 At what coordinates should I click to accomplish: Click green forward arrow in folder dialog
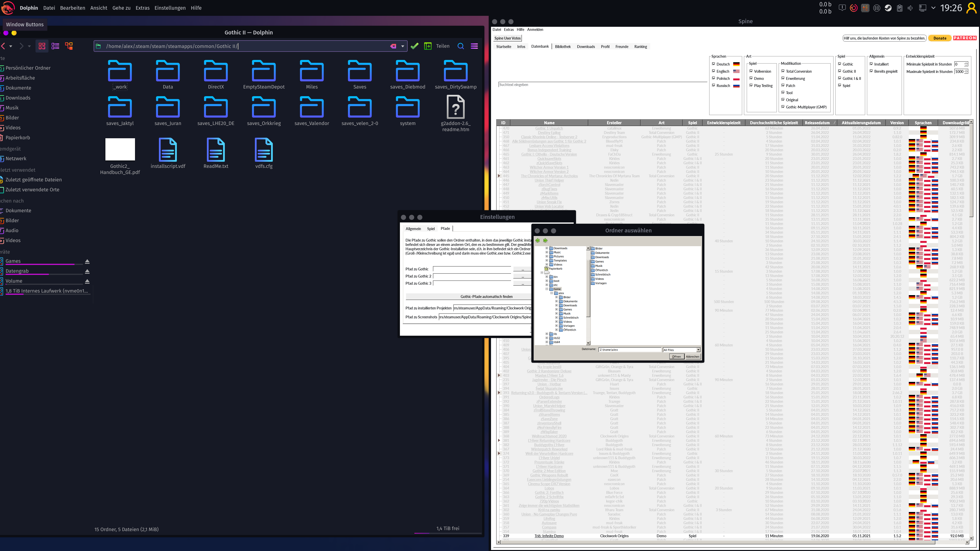(545, 240)
